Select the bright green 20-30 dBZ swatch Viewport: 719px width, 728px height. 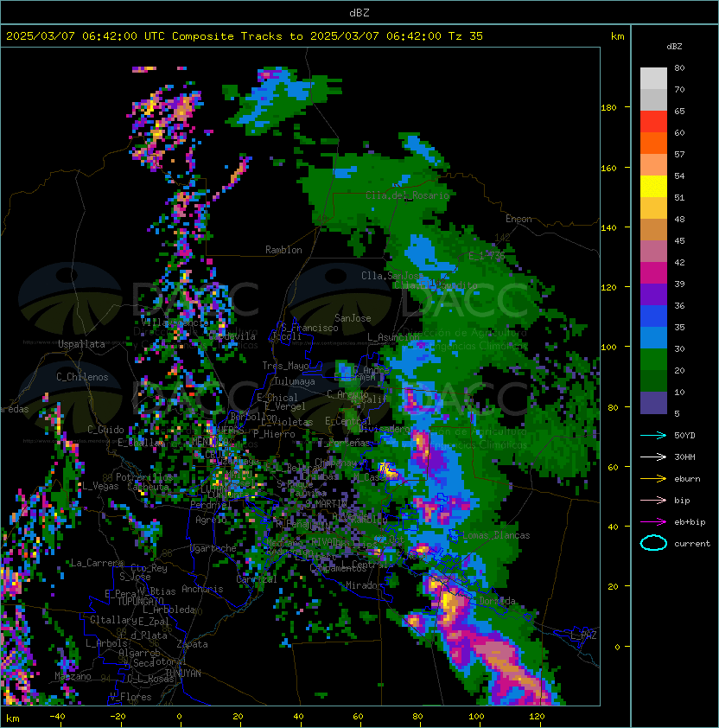653,360
